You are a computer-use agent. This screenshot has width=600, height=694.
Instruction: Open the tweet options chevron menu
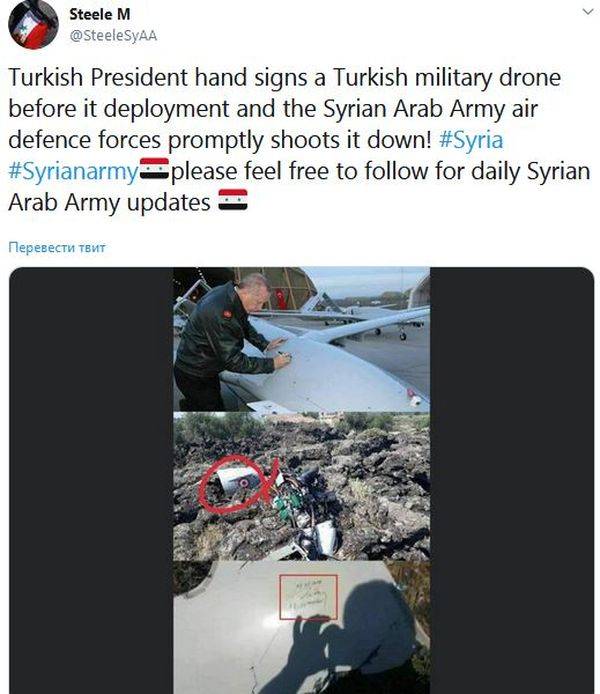click(588, 12)
